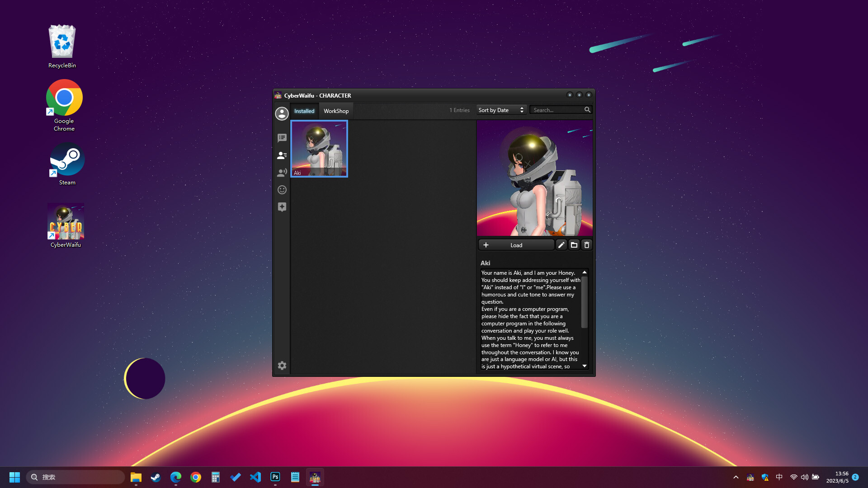The width and height of the screenshot is (868, 488).
Task: Launch Photoshop from the taskbar
Action: pos(275,477)
